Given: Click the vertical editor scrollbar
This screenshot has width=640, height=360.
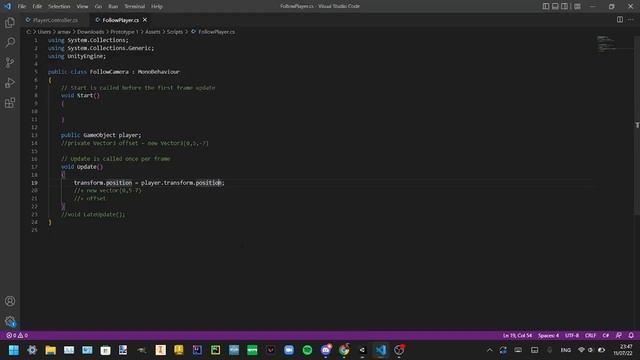Looking at the screenshot, I should pos(637,124).
